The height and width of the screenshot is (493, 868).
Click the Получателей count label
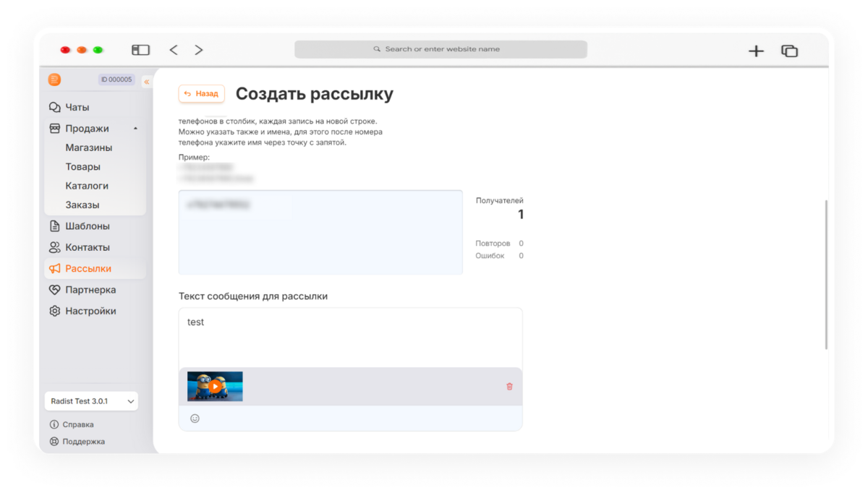click(499, 200)
